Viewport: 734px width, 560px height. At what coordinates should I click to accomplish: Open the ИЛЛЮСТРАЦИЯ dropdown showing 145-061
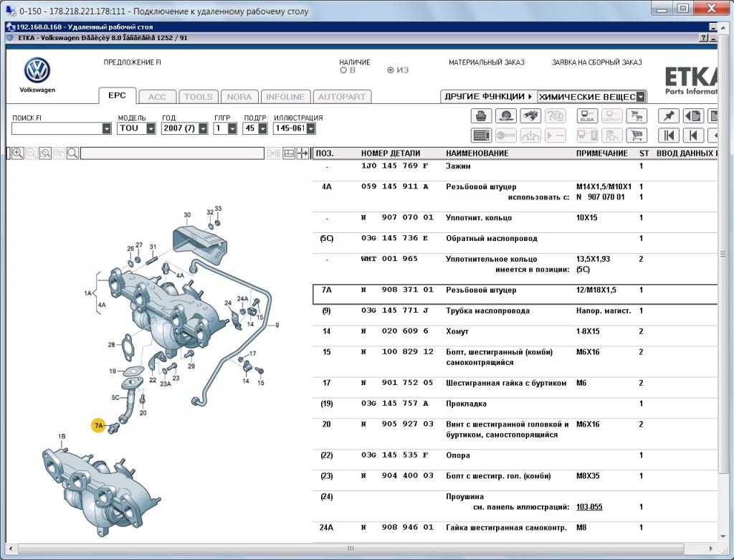311,128
